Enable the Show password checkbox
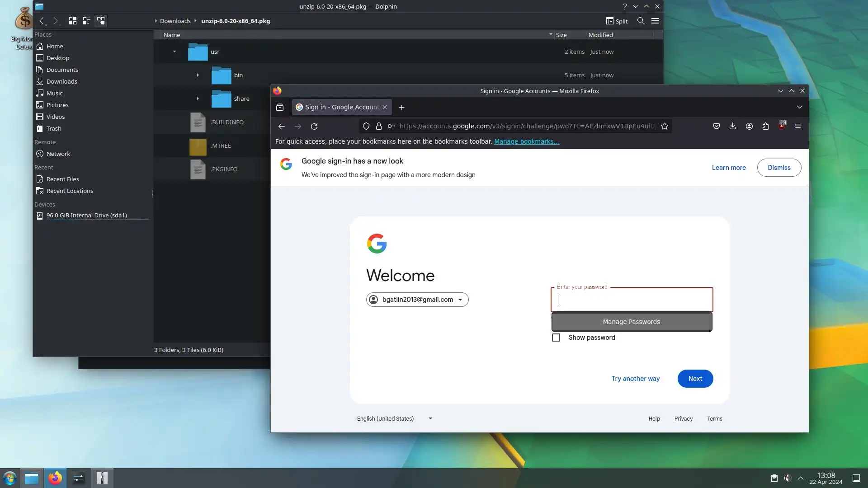Screen dimensions: 868x488 click(556, 338)
